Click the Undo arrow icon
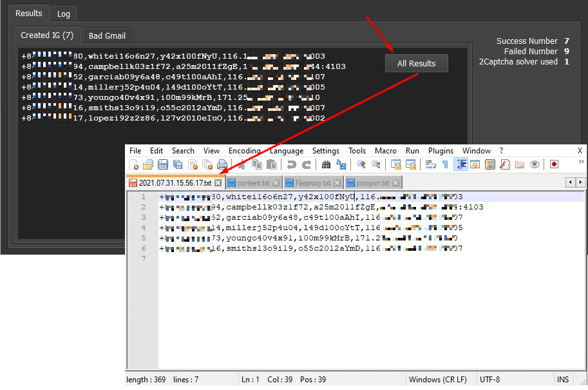This screenshot has height=390, width=588. (x=292, y=164)
